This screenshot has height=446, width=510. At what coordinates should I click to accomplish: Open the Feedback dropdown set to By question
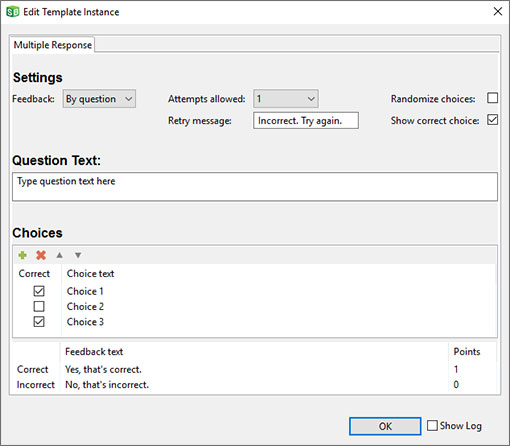point(99,99)
